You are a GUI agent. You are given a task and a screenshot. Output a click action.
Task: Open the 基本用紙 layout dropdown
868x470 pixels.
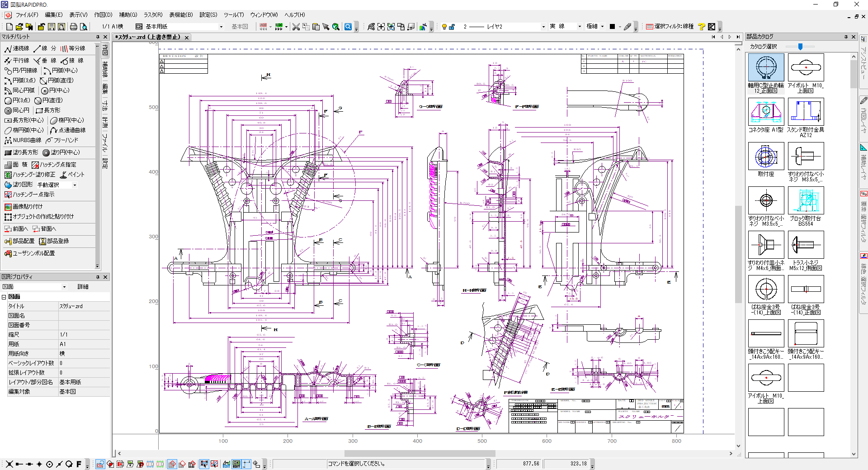221,27
